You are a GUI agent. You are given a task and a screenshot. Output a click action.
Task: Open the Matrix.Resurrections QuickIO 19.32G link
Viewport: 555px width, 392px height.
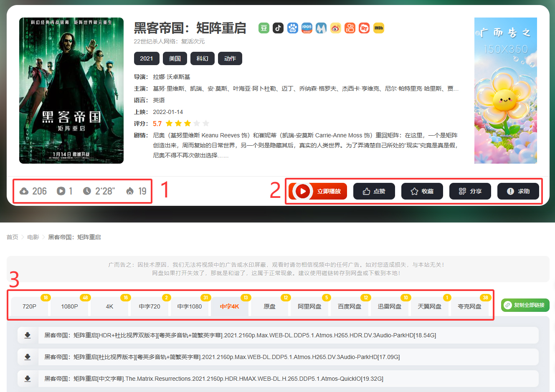[x=214, y=379]
